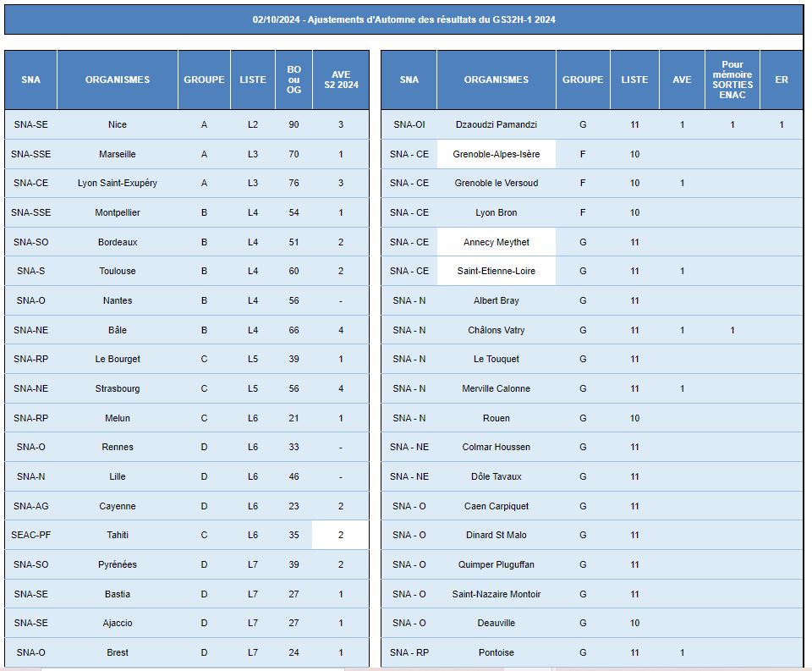The width and height of the screenshot is (812, 671).
Task: Click the ER value in Dzaoudzi Pamandzi row
Action: click(x=782, y=124)
